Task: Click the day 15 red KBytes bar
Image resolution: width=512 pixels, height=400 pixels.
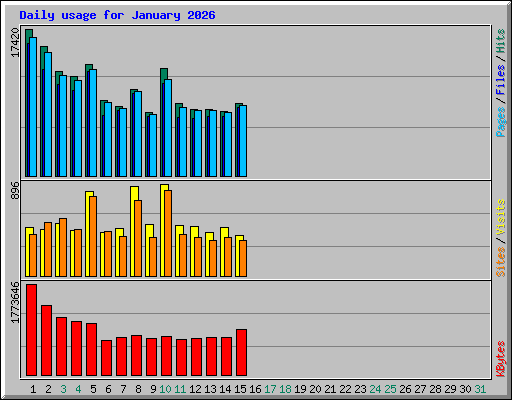Action: coord(241,352)
